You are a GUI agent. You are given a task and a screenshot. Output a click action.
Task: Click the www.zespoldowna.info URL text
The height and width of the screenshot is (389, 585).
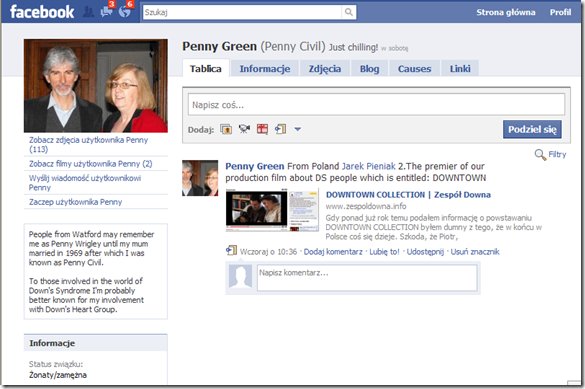coord(366,206)
